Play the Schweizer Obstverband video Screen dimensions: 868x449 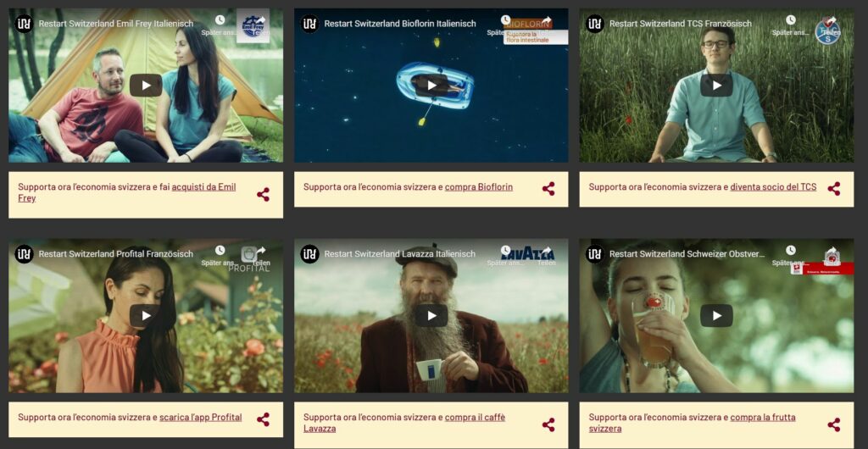click(x=716, y=316)
